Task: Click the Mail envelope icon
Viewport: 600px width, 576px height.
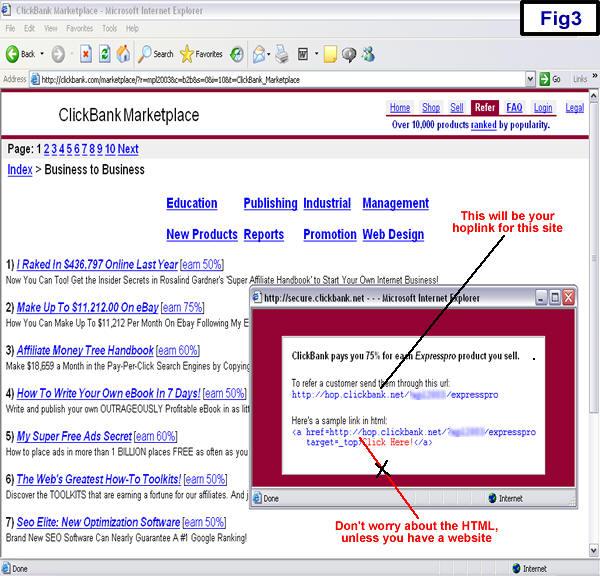Action: (259, 54)
